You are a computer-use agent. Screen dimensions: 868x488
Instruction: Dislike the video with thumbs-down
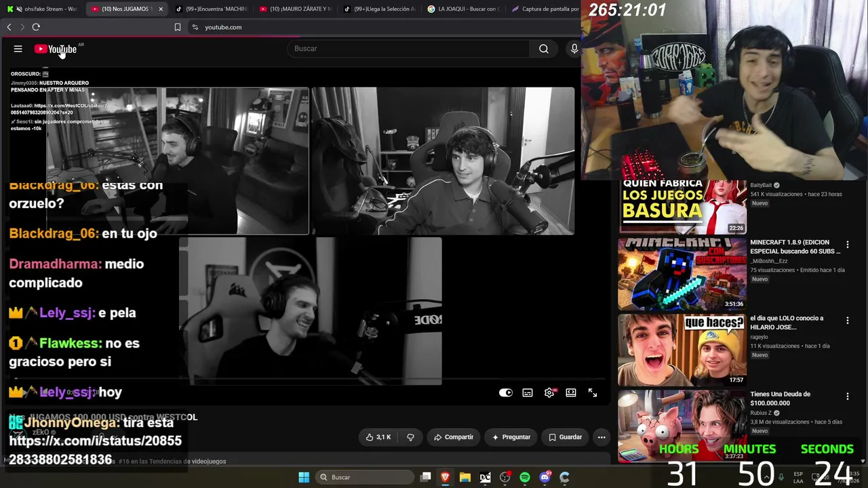(410, 437)
